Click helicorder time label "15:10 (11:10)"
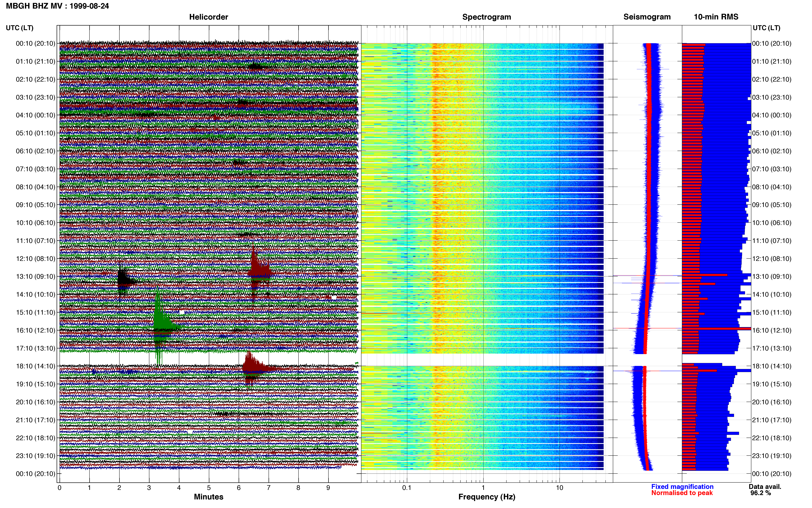This screenshot has height=508, width=812. tap(36, 312)
